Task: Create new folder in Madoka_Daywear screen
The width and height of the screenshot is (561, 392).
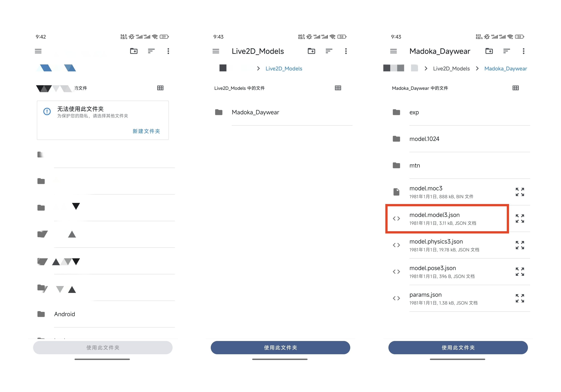Action: click(x=489, y=51)
